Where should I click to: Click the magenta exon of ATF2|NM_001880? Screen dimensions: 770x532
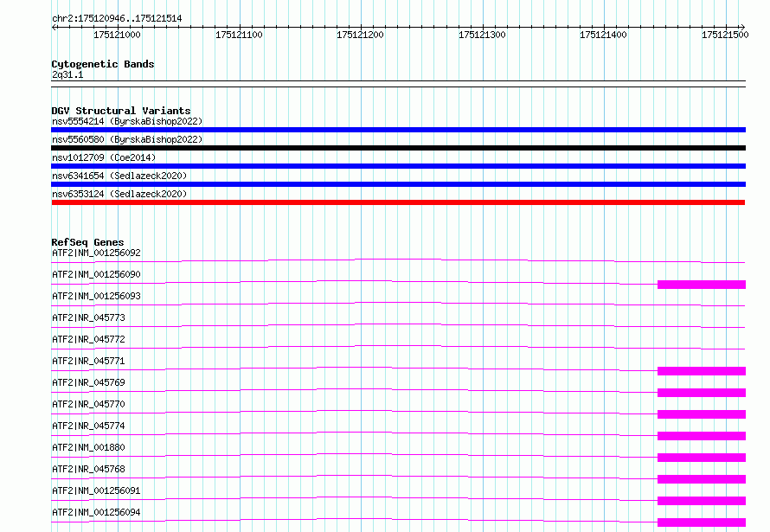point(702,458)
